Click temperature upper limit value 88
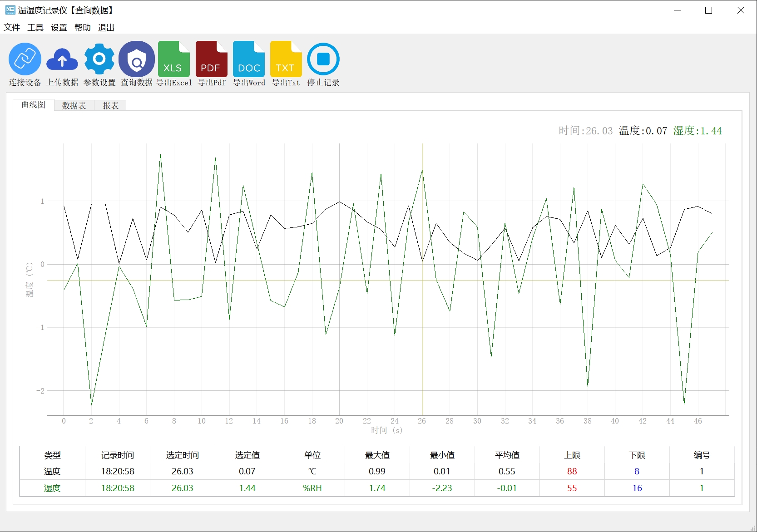This screenshot has width=757, height=532. pos(572,472)
